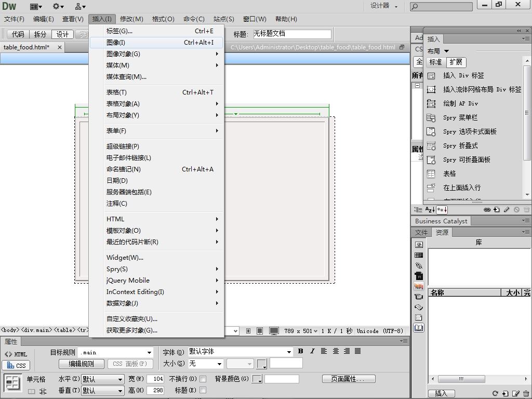The width and height of the screenshot is (532, 399).
Task: Click the tablet size preview icon
Action: 260,331
